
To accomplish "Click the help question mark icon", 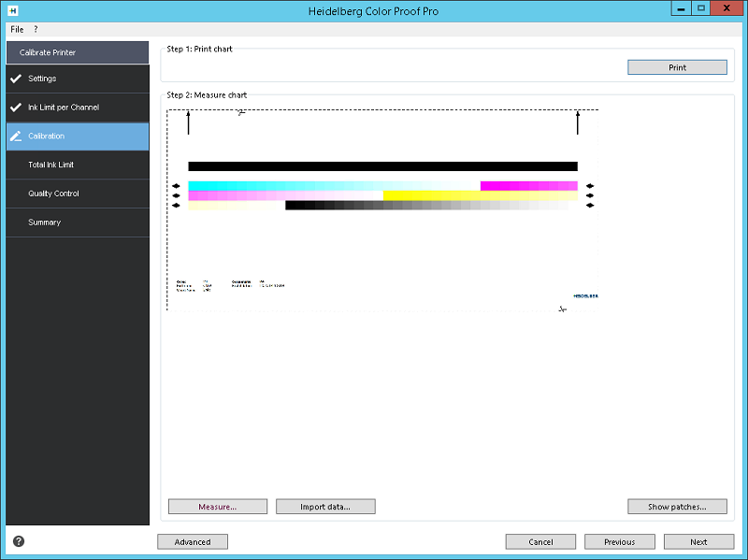I will tap(19, 541).
